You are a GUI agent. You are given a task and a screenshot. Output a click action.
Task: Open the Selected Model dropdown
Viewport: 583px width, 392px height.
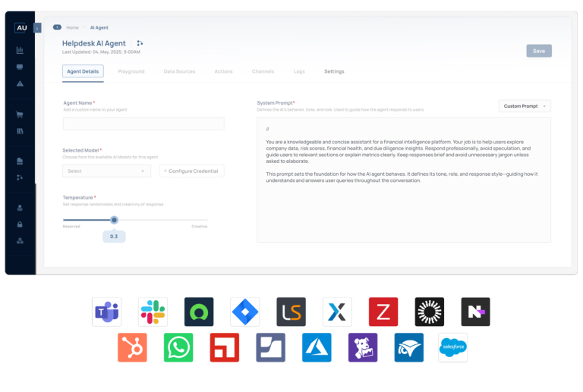107,171
